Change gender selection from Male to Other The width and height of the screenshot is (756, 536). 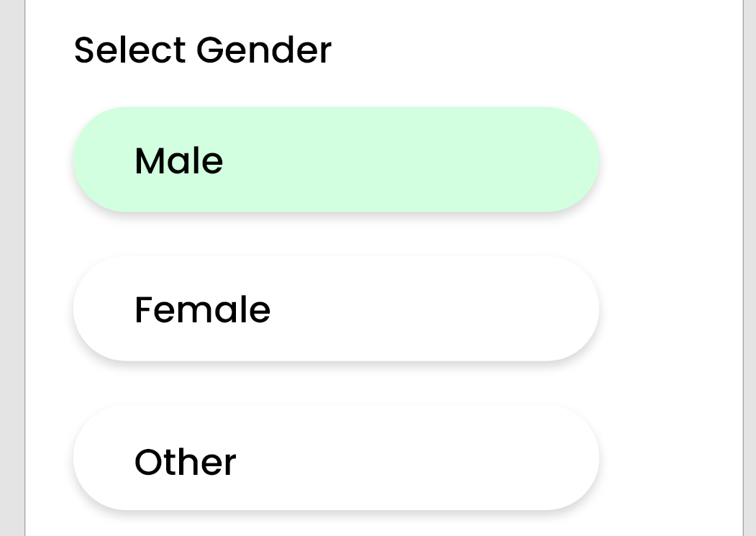pyautogui.click(x=336, y=458)
